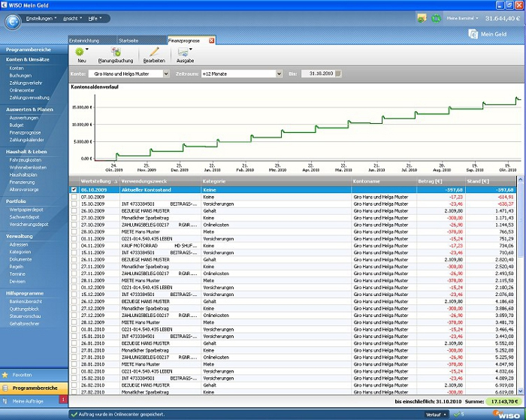The image size is (526, 420).
Task: Open the Ausgabe dropdown arrow
Action: pos(191,50)
